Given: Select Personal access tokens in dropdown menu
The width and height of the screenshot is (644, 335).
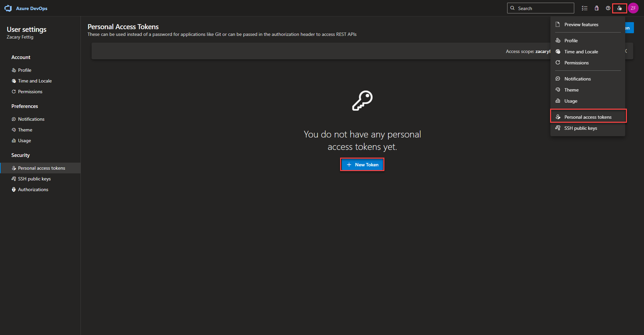Looking at the screenshot, I should click(588, 117).
